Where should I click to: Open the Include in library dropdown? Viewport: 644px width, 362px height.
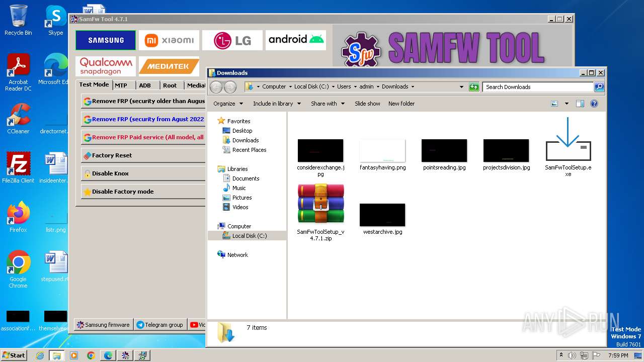tap(277, 104)
